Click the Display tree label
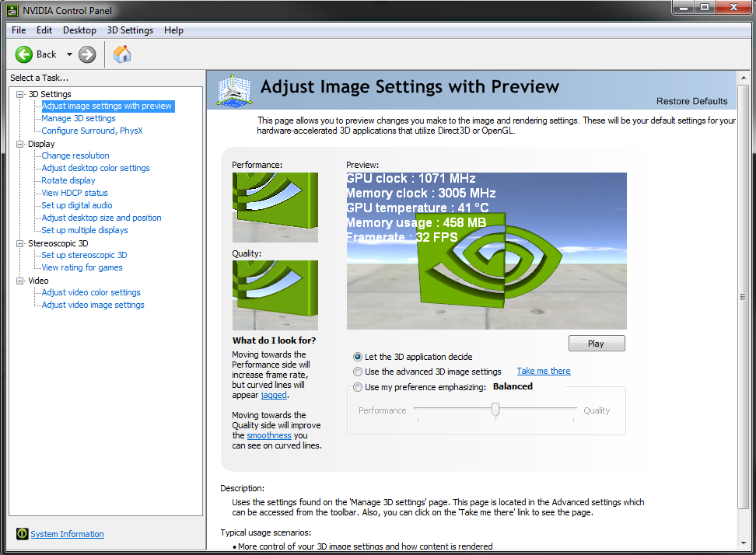Screen dimensions: 756x555 41,144
